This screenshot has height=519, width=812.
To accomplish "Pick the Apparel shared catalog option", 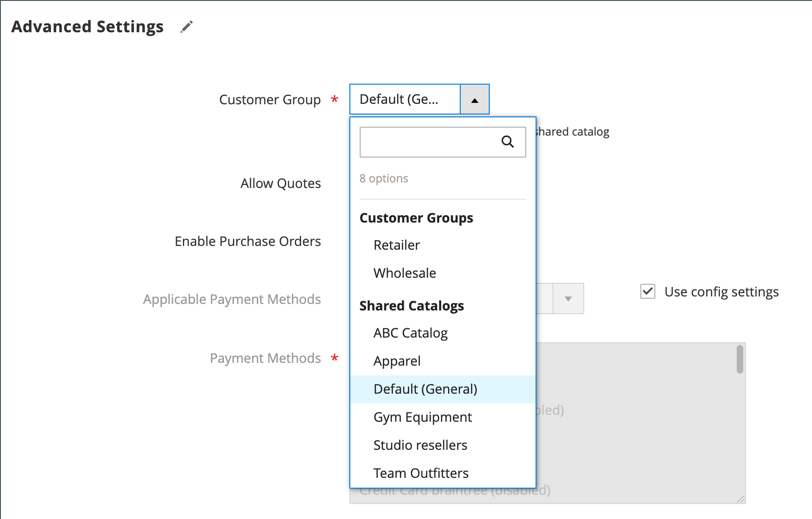I will (x=397, y=361).
